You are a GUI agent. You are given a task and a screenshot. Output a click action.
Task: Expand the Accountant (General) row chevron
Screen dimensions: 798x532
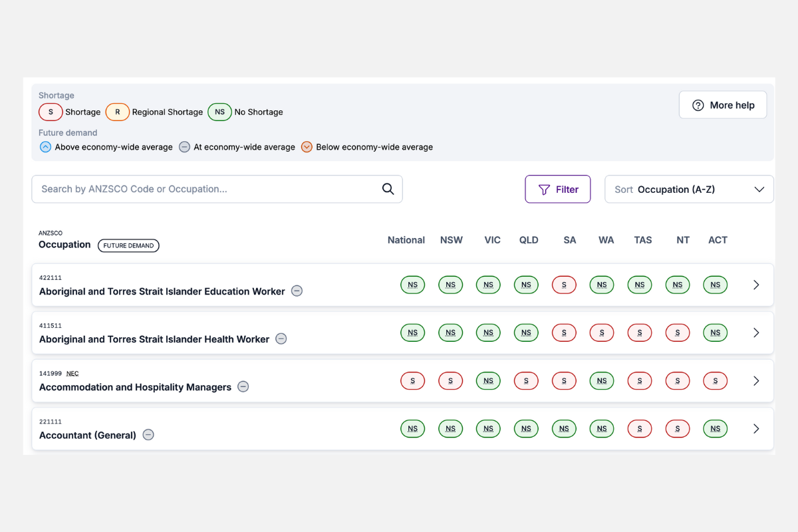[756, 429]
